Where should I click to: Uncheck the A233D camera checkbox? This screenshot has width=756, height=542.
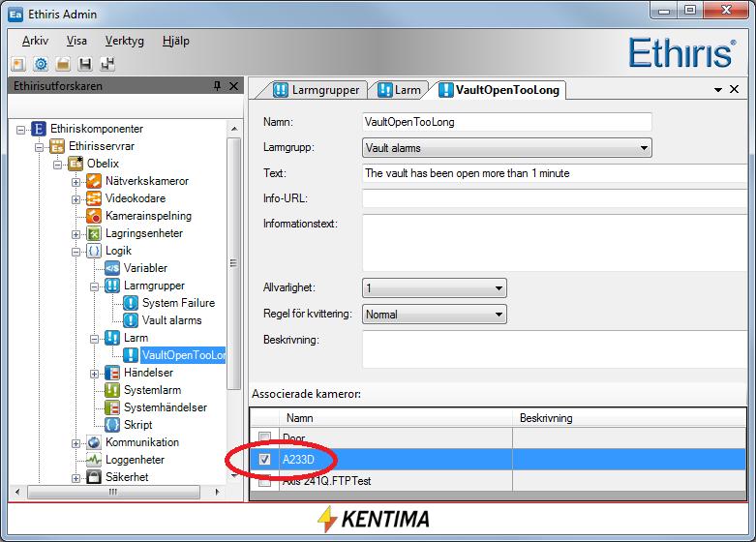[x=264, y=459]
